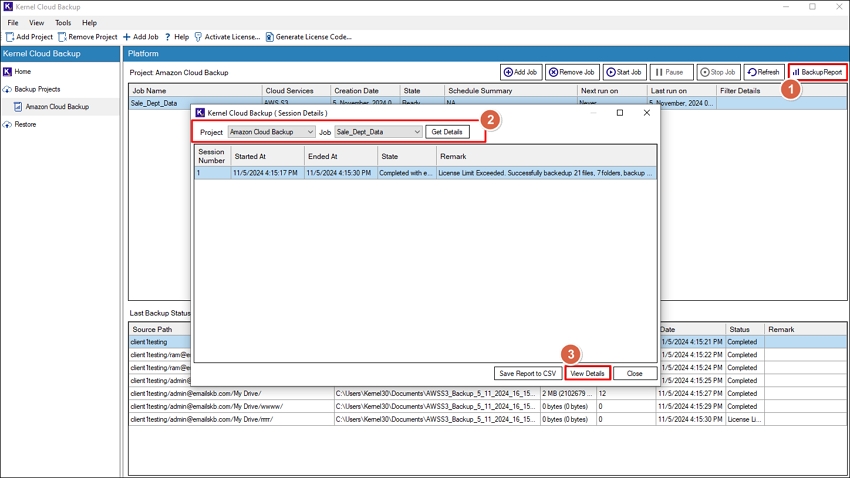Viewport: 850px width, 478px height.
Task: Open the Project dropdown in Session Details
Action: [271, 132]
